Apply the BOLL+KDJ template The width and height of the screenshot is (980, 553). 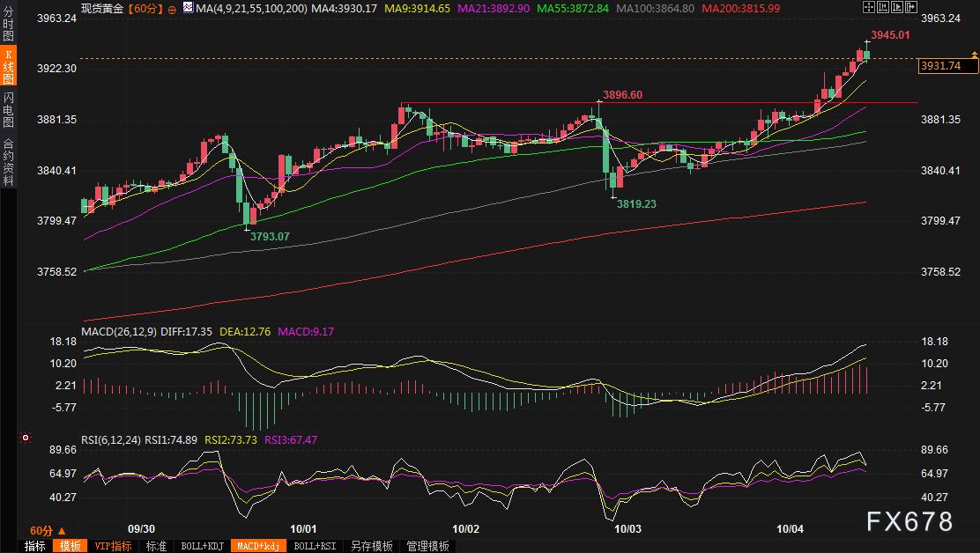[203, 546]
